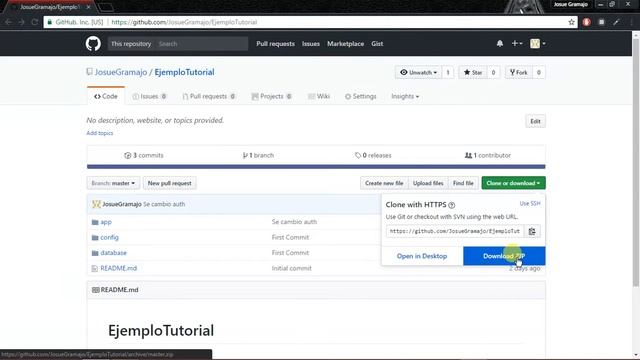
Task: Click the config folder icon
Action: tap(95, 238)
